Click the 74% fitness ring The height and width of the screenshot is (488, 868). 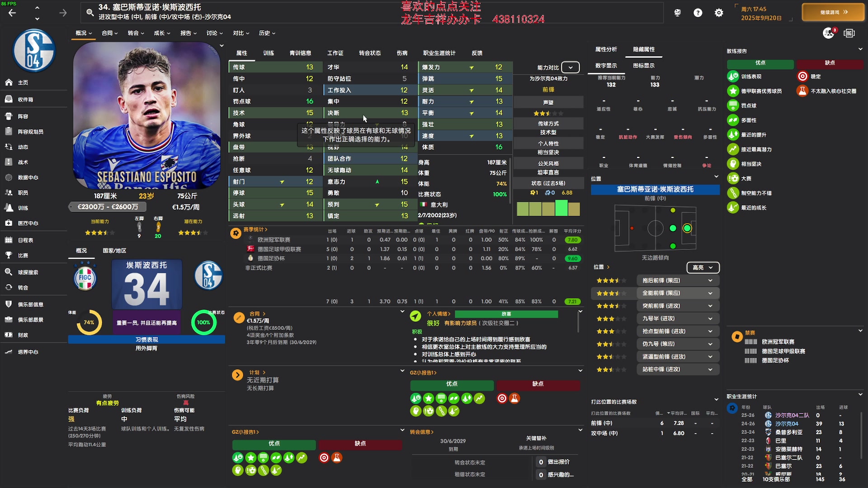pyautogui.click(x=89, y=322)
